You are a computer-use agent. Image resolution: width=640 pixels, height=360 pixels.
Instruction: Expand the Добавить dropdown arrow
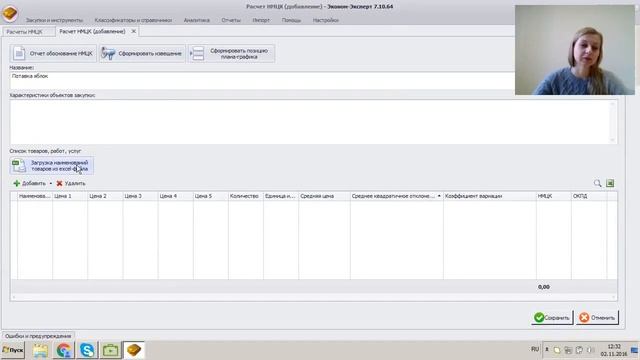(51, 184)
